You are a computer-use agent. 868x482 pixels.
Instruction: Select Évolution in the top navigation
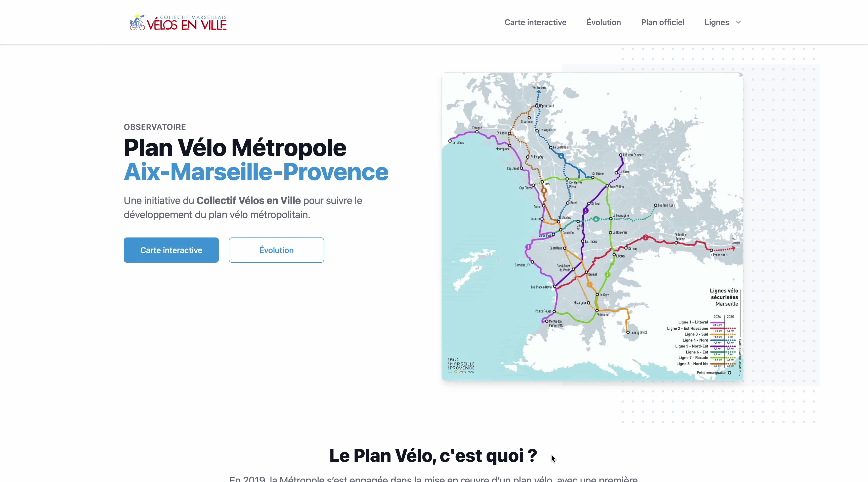click(603, 22)
